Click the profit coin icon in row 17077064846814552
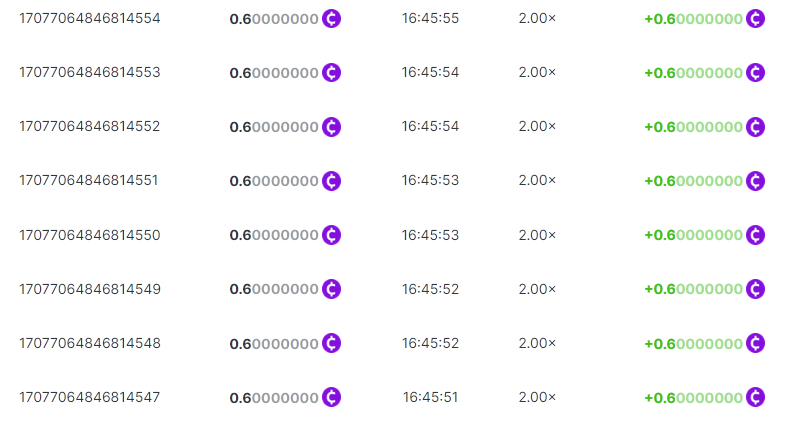 pyautogui.click(x=756, y=127)
